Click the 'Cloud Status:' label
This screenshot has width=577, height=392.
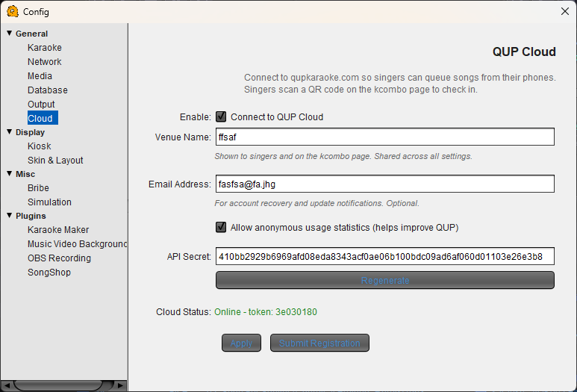[x=184, y=312]
